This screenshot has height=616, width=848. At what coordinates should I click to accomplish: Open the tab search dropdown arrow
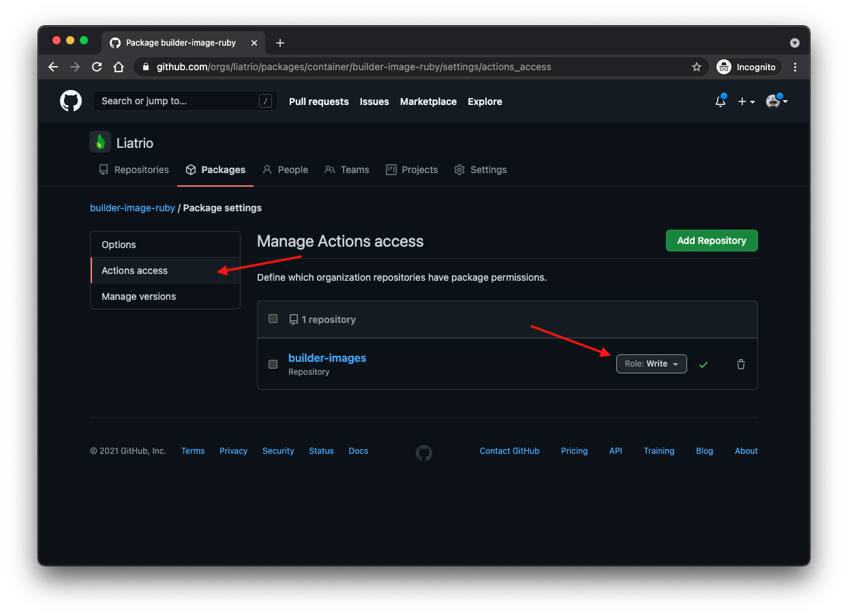[795, 43]
